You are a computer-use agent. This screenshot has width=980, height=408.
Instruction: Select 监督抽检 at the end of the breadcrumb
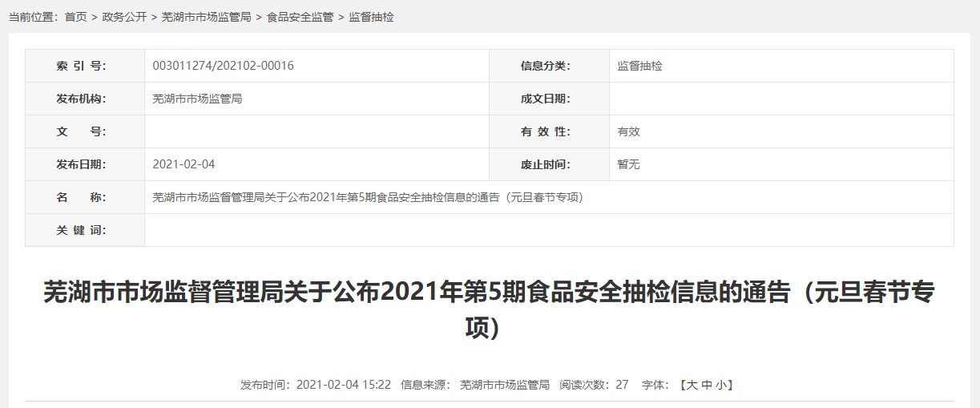[371, 17]
